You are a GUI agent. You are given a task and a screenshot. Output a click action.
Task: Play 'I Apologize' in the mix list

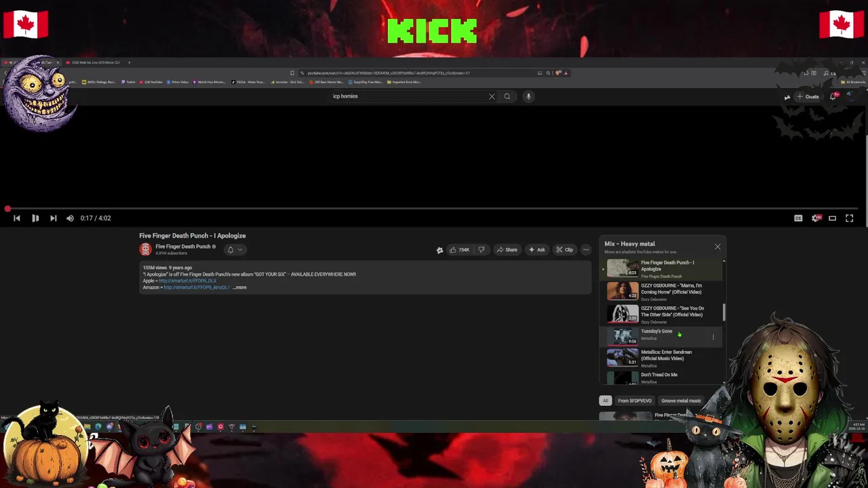pos(663,268)
